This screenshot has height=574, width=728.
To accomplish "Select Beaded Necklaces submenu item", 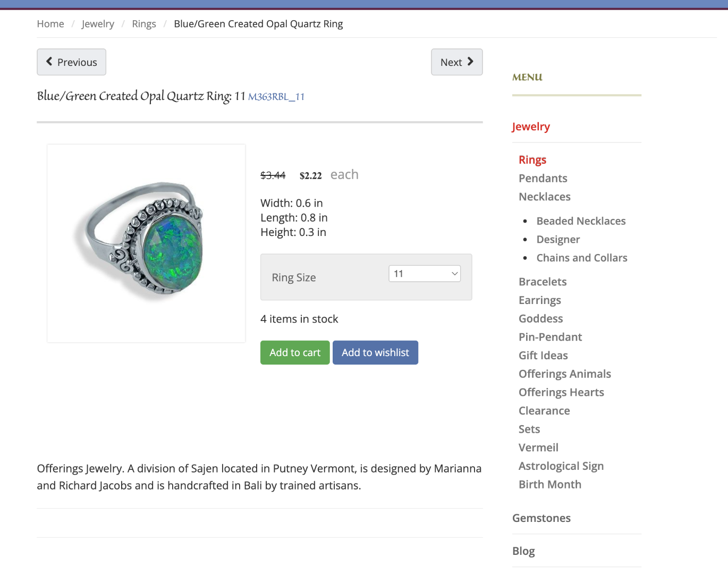I will pos(581,221).
